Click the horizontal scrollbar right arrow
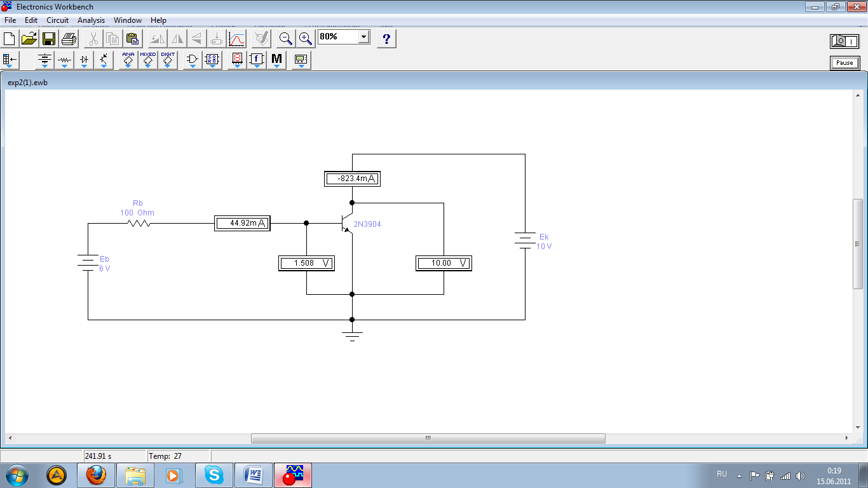868x488 pixels. click(846, 438)
